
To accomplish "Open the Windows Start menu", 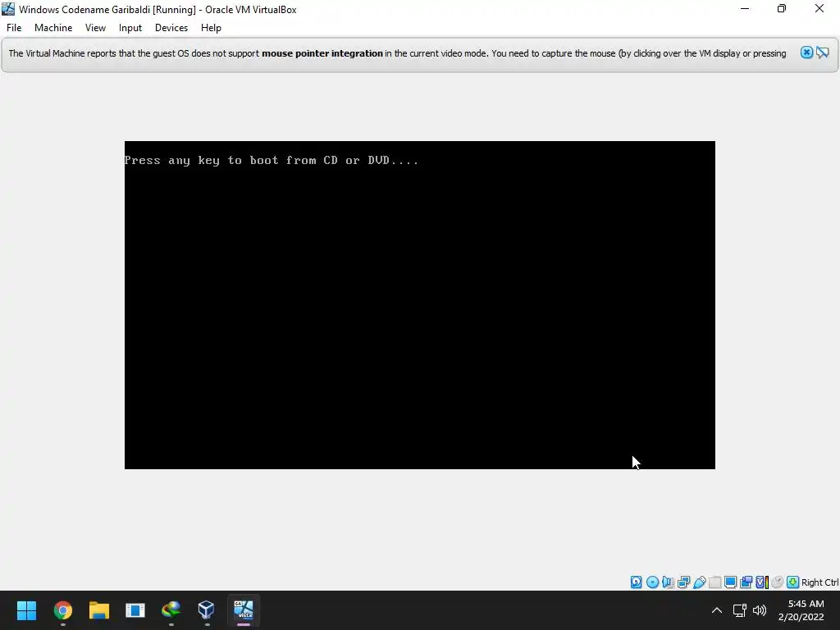I will [x=26, y=610].
